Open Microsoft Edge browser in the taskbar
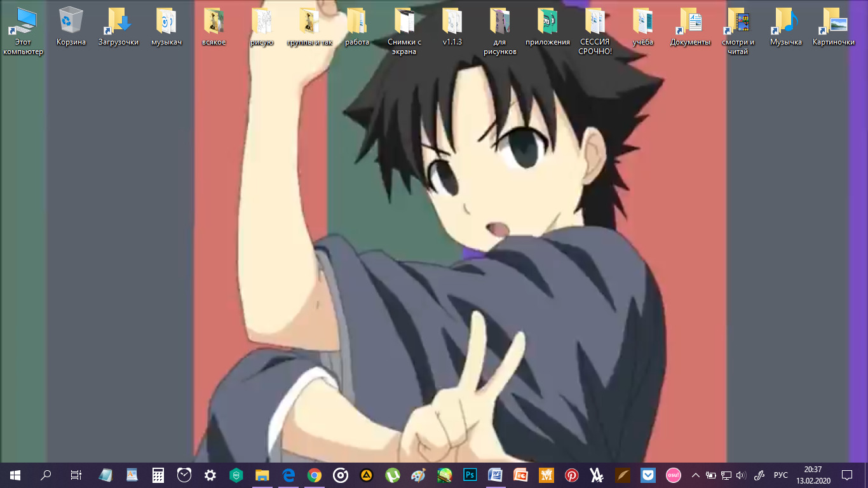Image resolution: width=868 pixels, height=488 pixels. pyautogui.click(x=288, y=475)
